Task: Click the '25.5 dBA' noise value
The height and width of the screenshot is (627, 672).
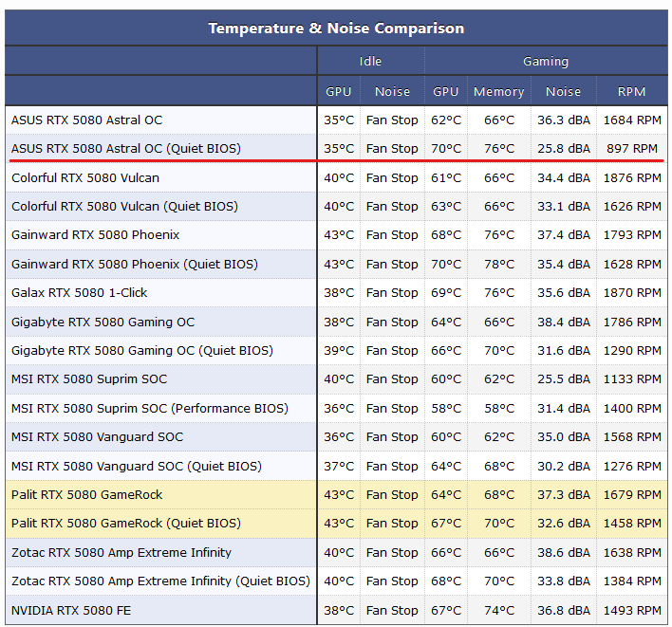Action: point(564,379)
